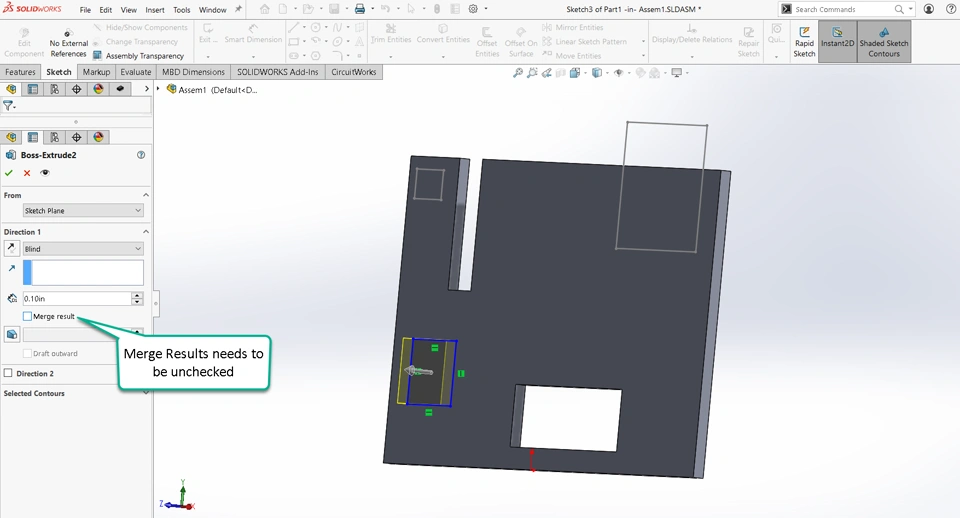Open Boss-Extrude2 help question mark icon
The image size is (960, 518).
tap(141, 155)
